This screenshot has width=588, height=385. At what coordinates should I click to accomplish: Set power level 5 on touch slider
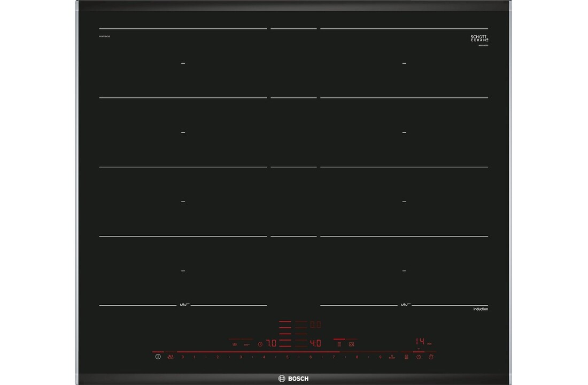click(x=287, y=357)
